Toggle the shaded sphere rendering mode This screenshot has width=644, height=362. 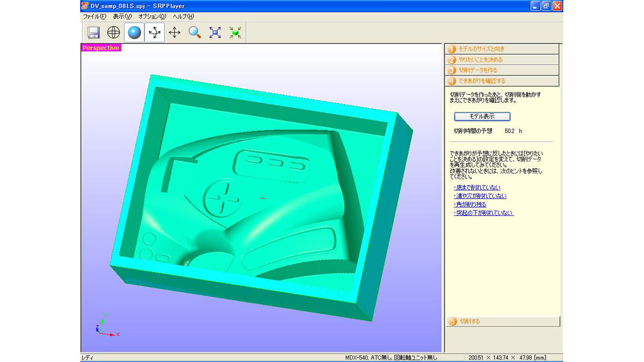coord(134,33)
